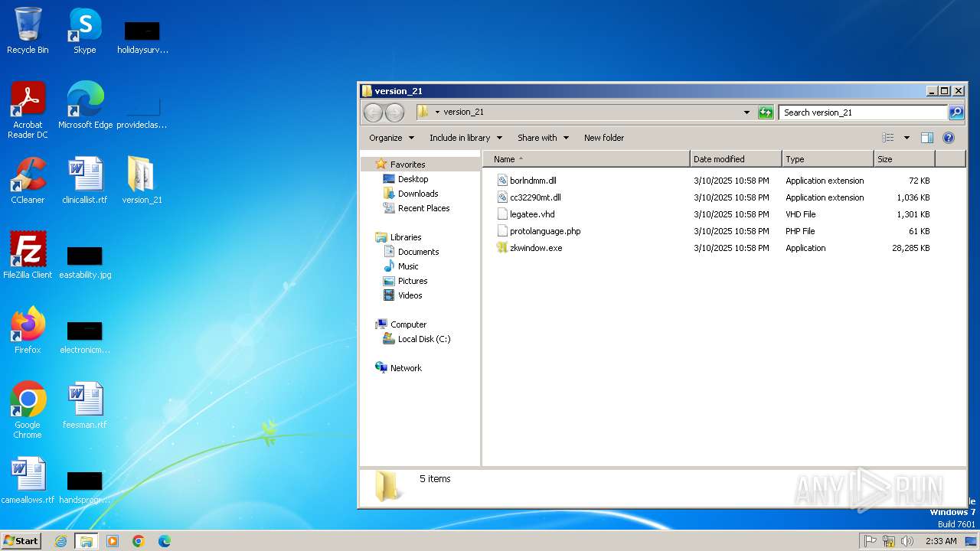Select cameallows.rtf on desktop

[x=28, y=481]
